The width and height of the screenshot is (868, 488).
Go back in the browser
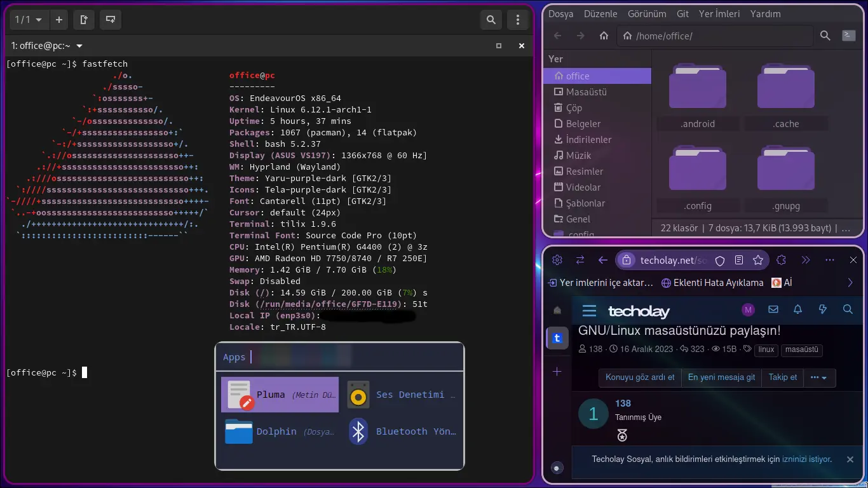(603, 260)
